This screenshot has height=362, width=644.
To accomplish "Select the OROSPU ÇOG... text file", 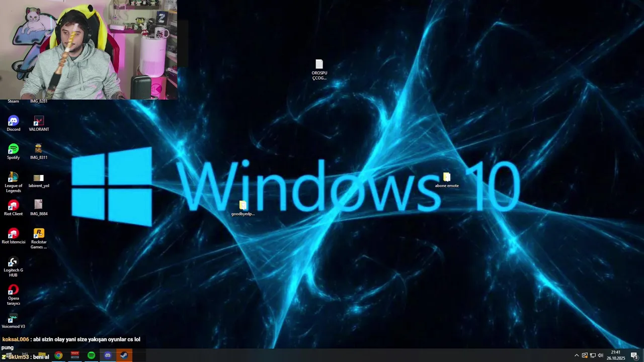I will tap(319, 70).
